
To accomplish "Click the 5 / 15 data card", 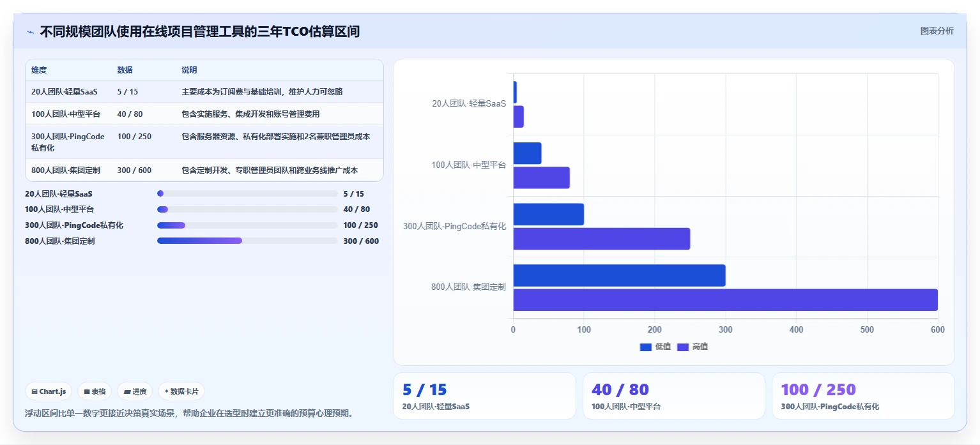I will [484, 396].
